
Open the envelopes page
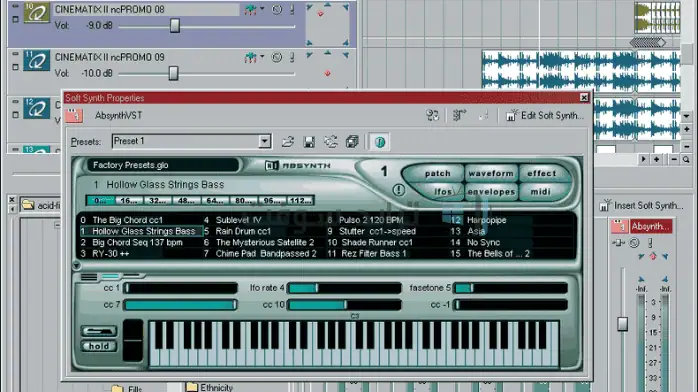tap(491, 192)
